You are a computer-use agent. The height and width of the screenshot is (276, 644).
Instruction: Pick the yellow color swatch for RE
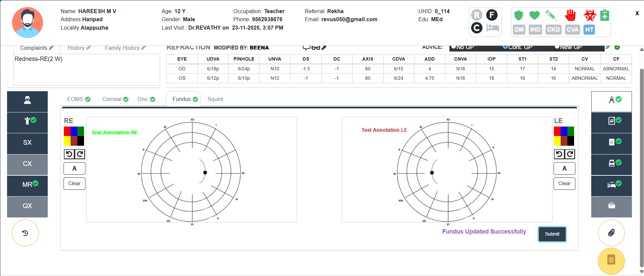click(67, 141)
